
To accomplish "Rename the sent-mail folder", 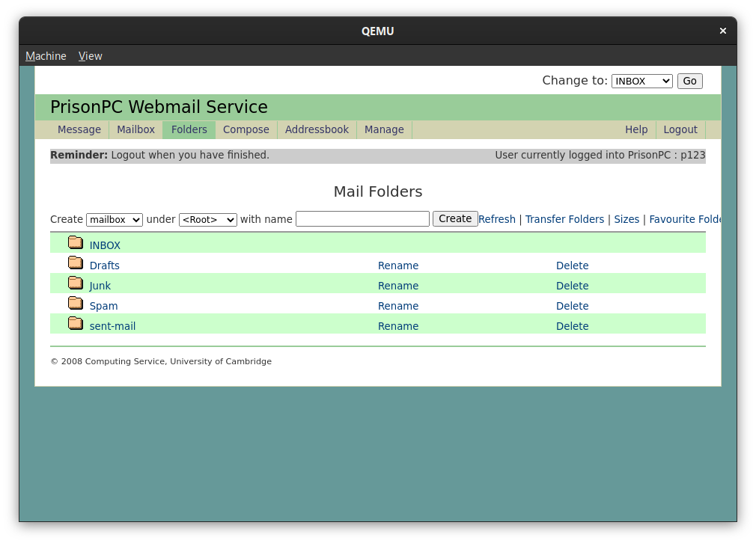I will coord(398,326).
